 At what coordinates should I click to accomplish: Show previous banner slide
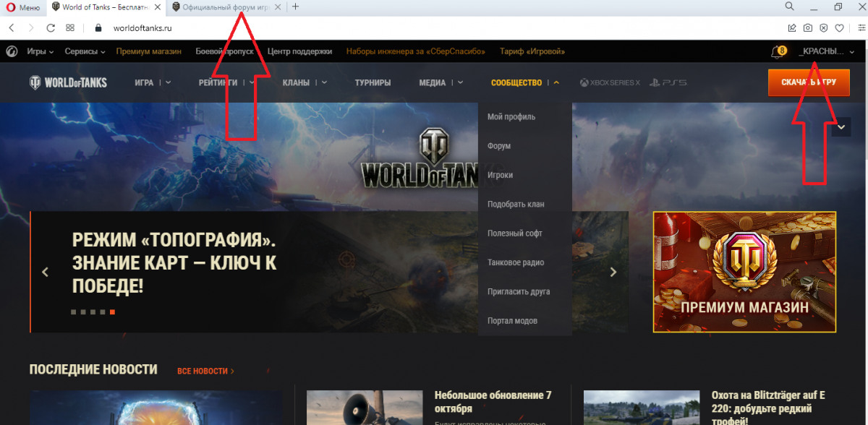tap(45, 272)
